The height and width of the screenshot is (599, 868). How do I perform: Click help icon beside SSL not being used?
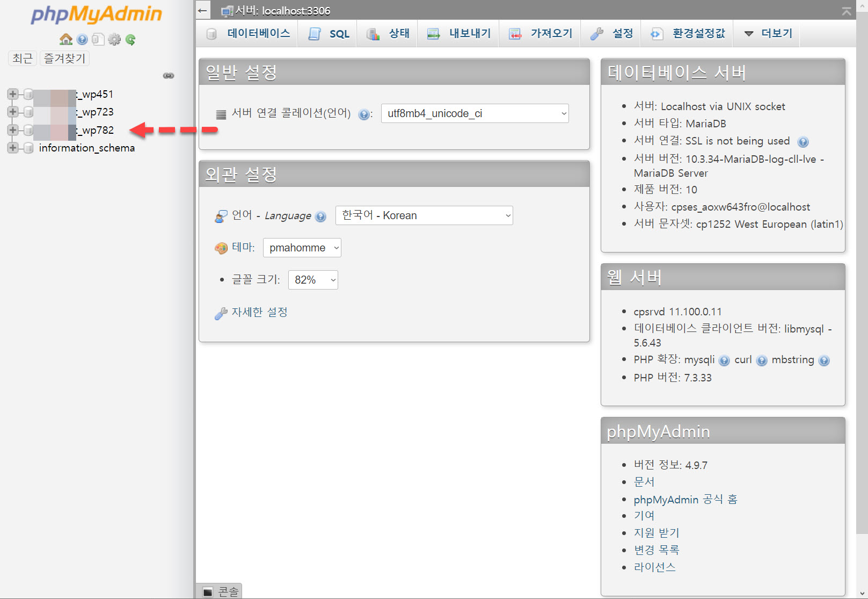(x=803, y=142)
